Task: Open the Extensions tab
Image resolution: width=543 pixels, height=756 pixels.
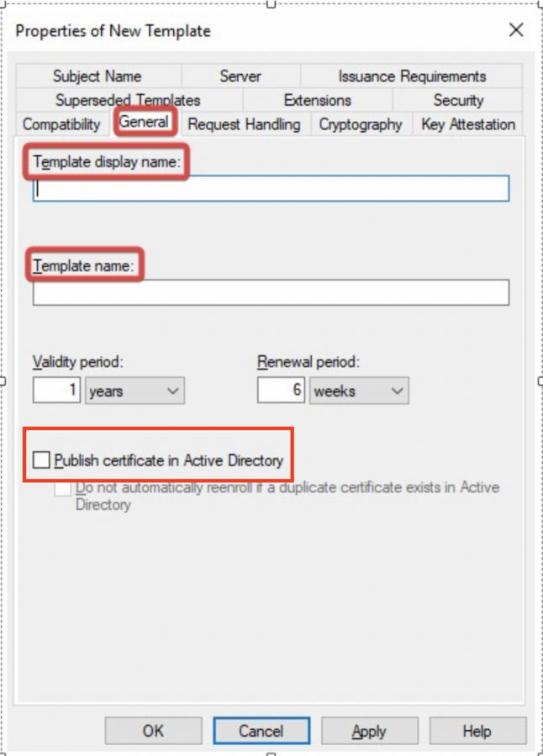Action: pyautogui.click(x=317, y=100)
